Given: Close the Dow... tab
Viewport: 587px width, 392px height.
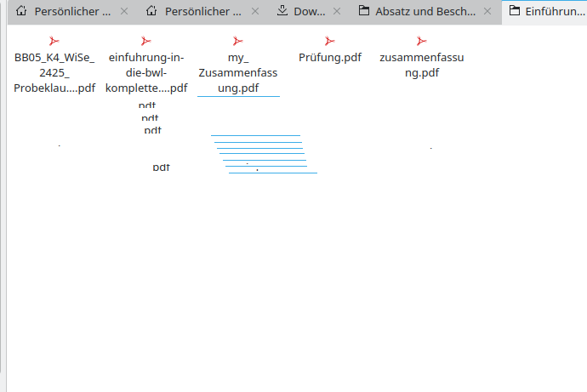Looking at the screenshot, I should pyautogui.click(x=338, y=12).
